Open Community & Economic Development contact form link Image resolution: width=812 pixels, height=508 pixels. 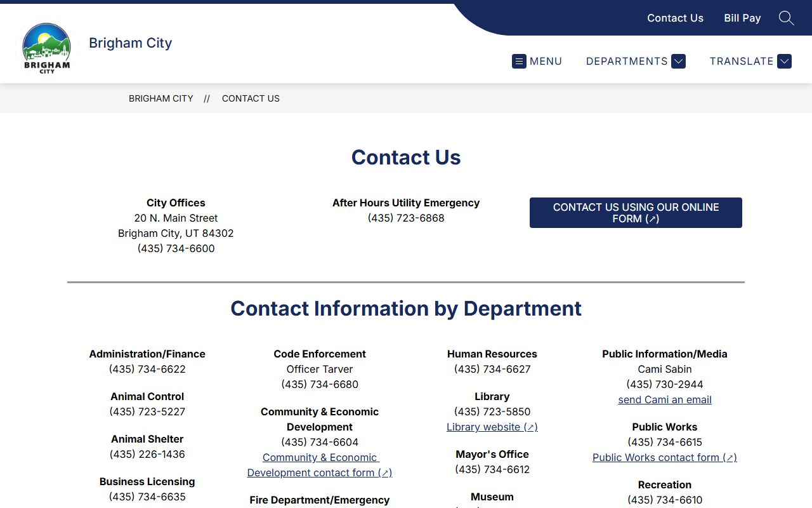tap(320, 465)
